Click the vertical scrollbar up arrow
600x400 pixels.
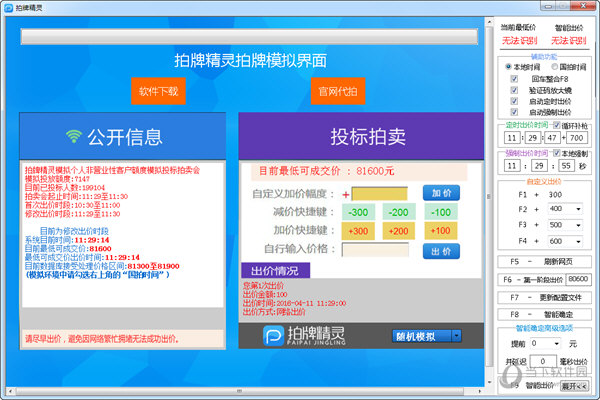coord(489,23)
